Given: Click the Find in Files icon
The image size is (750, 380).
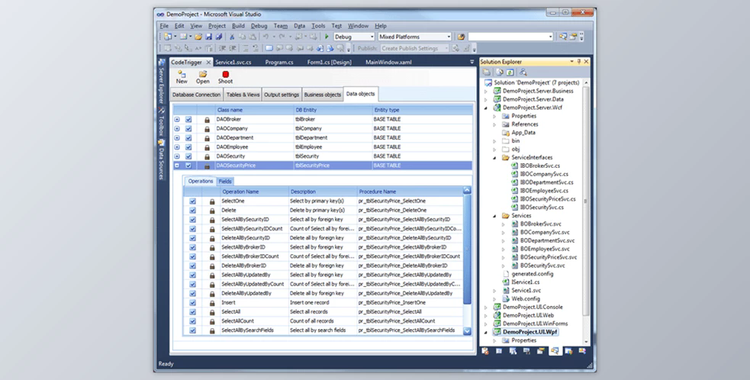Looking at the screenshot, I should tap(461, 37).
